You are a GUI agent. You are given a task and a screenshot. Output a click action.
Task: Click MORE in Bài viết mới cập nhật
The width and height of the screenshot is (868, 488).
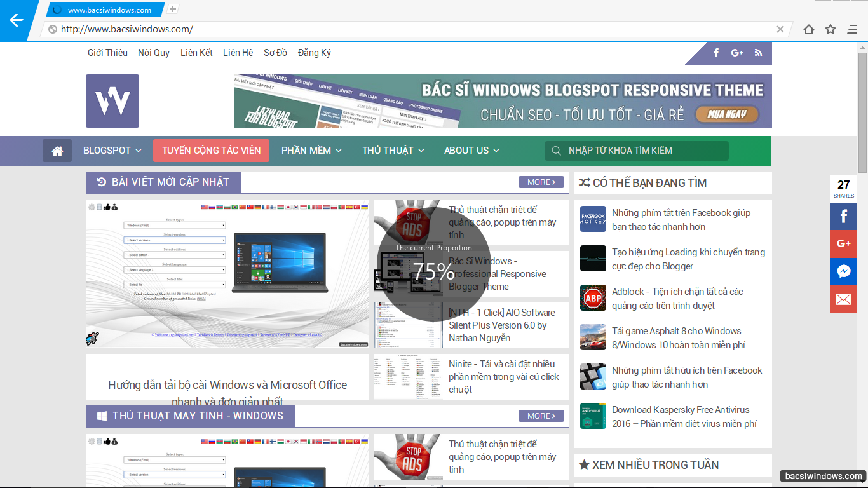click(x=541, y=182)
